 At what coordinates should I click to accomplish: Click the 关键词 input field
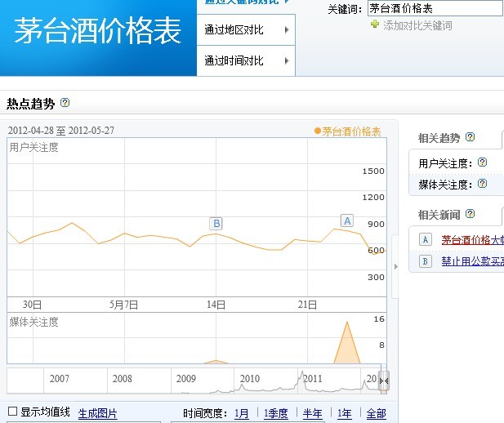pyautogui.click(x=435, y=8)
